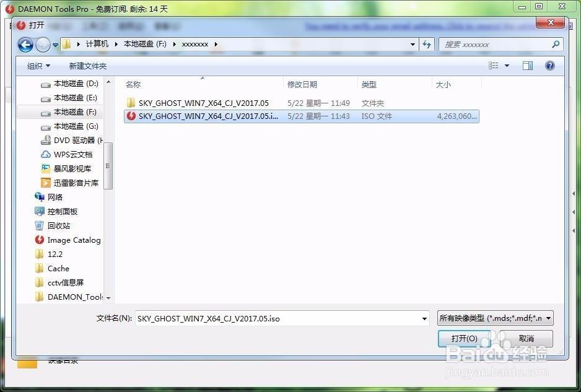Maximize the DAEMON Tools Pro window

point(539,6)
